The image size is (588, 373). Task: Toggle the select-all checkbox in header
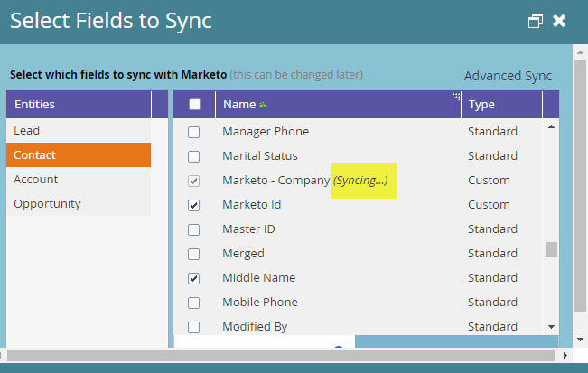click(194, 104)
